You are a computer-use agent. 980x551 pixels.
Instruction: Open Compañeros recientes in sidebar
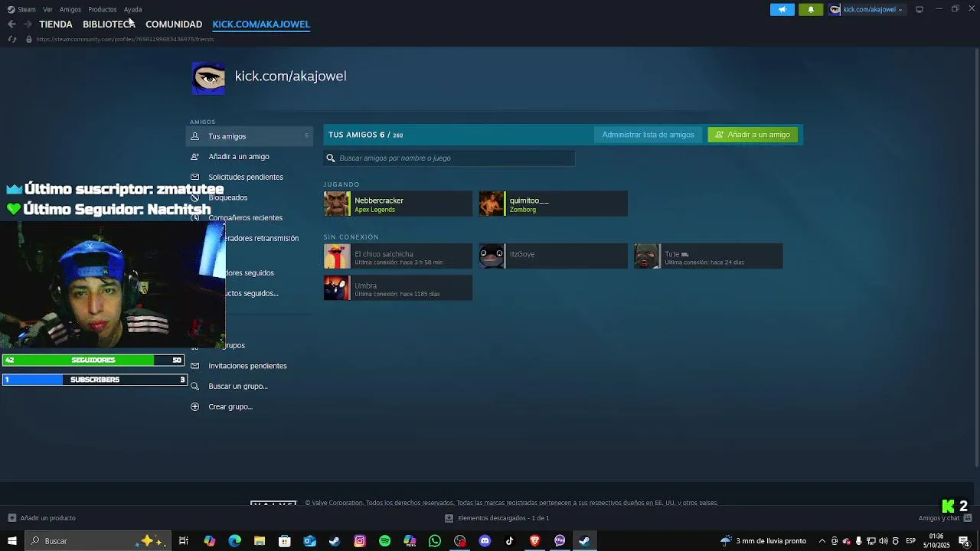pos(245,218)
